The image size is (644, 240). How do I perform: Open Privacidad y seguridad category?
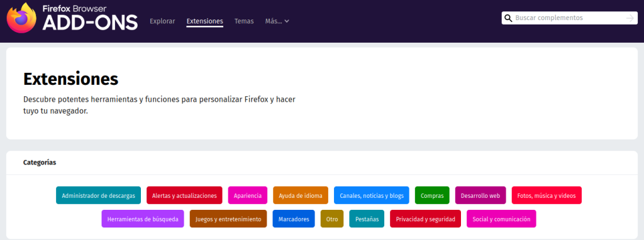426,219
